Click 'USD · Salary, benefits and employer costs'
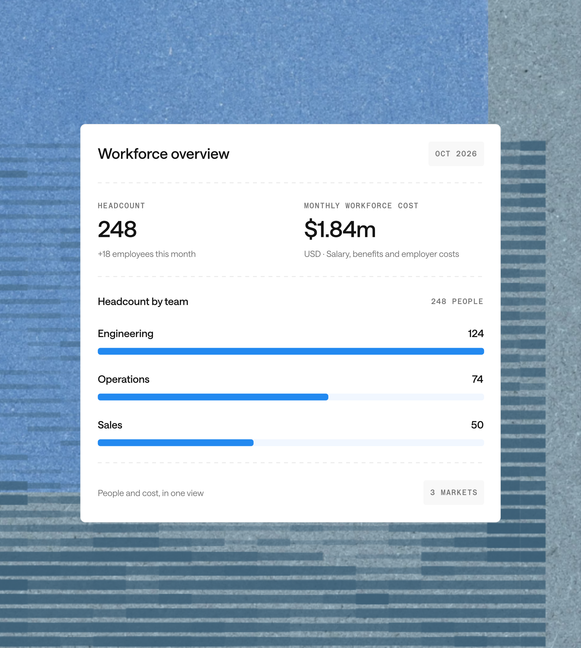The image size is (581, 648). pyautogui.click(x=381, y=254)
